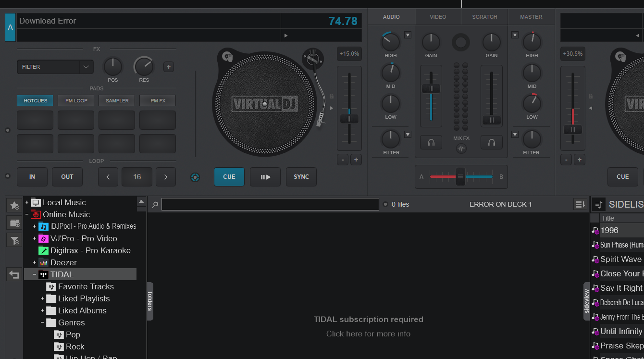Click the slip mode target icon
Screen dimensions: 644x359
pyautogui.click(x=195, y=177)
